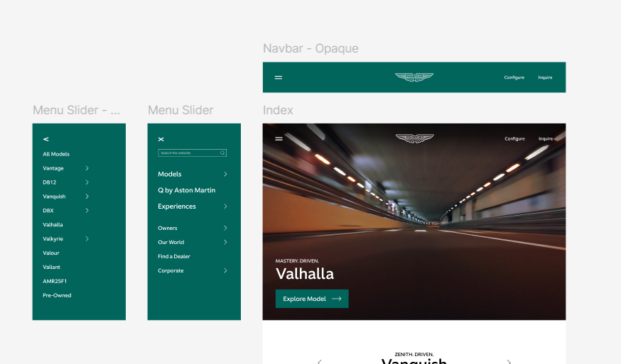Click Aston Martin wings logo over hero image

point(414,138)
